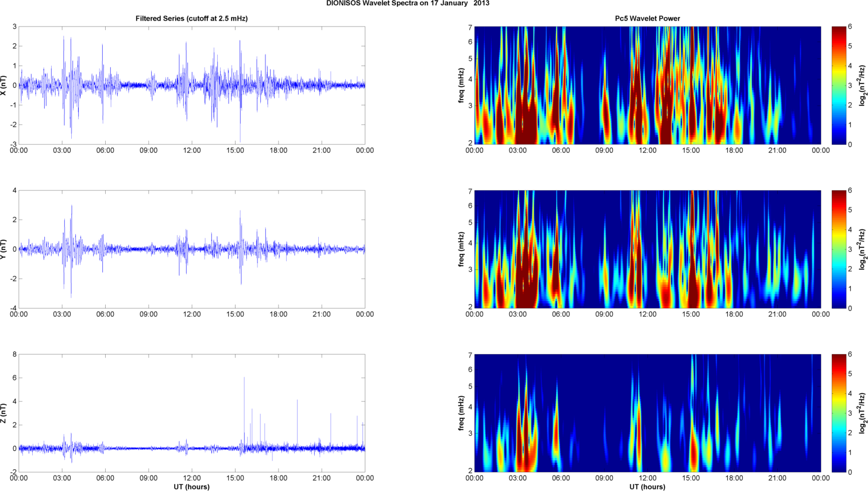Click the -4 tick on the Y (nT) axis
Viewport: 868px width, 491px height.
coord(13,308)
